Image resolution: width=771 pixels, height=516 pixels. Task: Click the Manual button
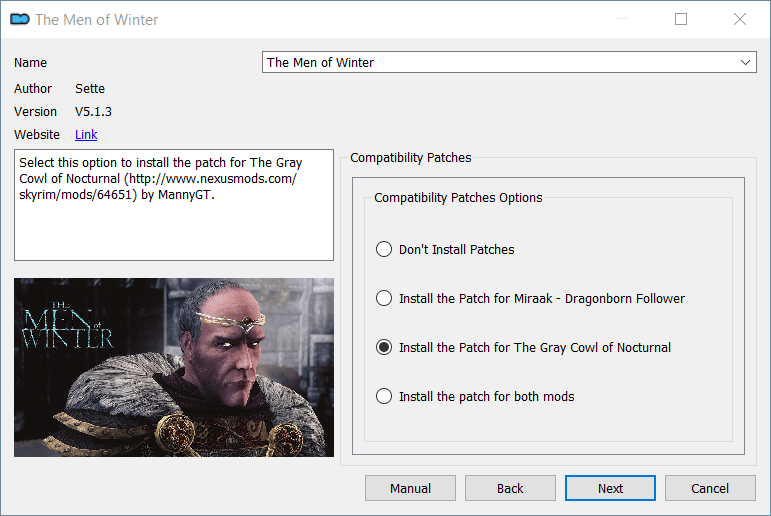click(x=410, y=488)
